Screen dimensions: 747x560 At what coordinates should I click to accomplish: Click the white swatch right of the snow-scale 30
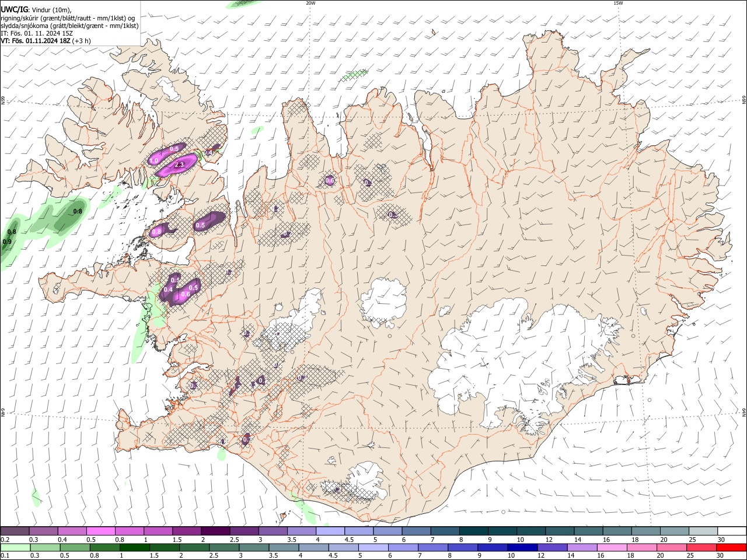point(732,531)
